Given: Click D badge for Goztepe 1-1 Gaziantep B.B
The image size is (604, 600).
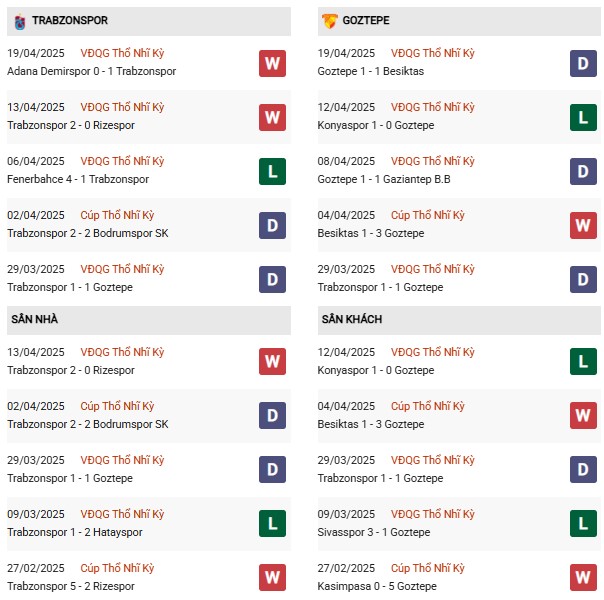Looking at the screenshot, I should tap(584, 172).
